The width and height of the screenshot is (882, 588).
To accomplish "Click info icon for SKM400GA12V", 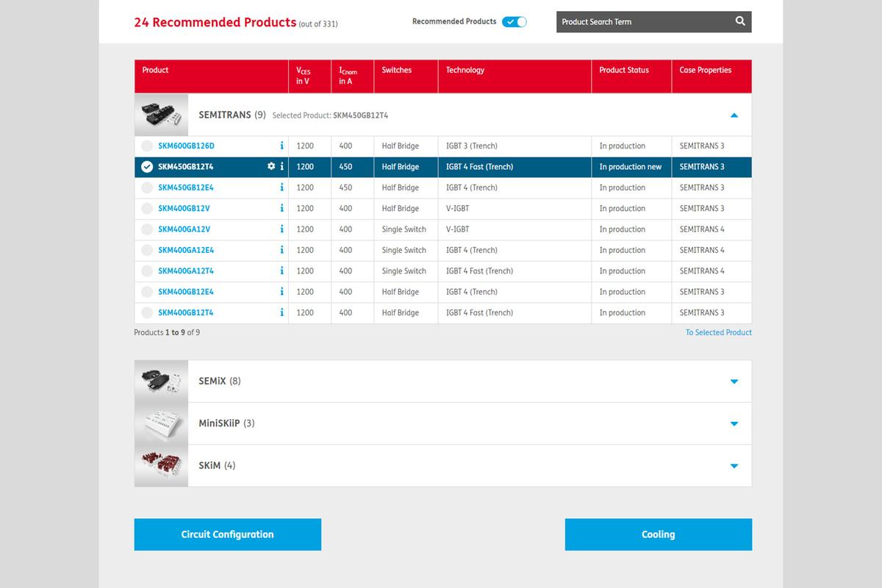I will coord(282,229).
